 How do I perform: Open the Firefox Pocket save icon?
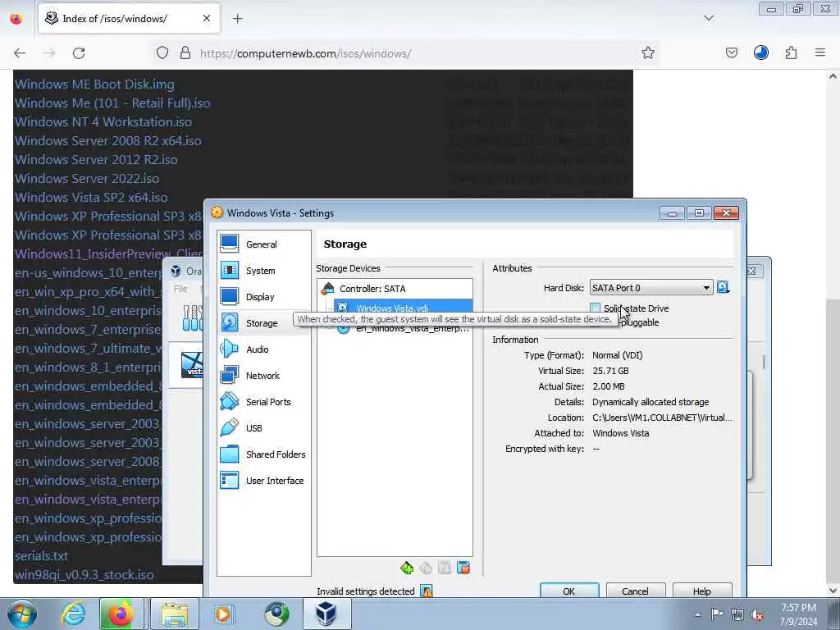pyautogui.click(x=731, y=53)
